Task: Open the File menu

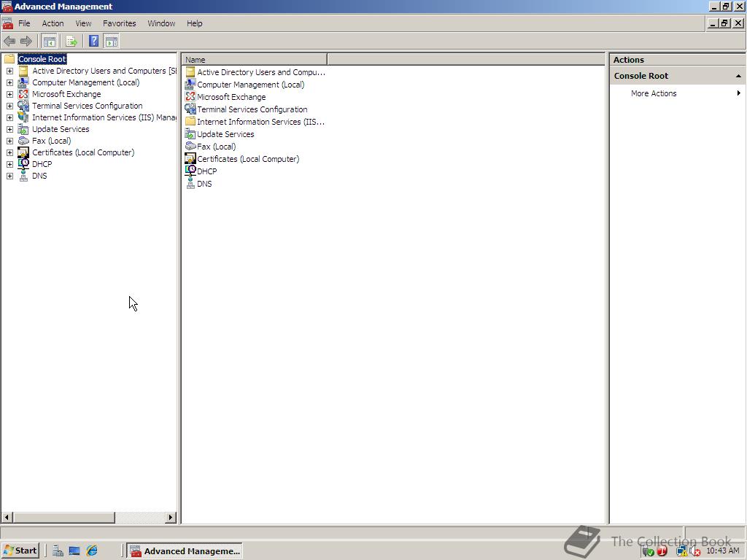Action: [24, 23]
